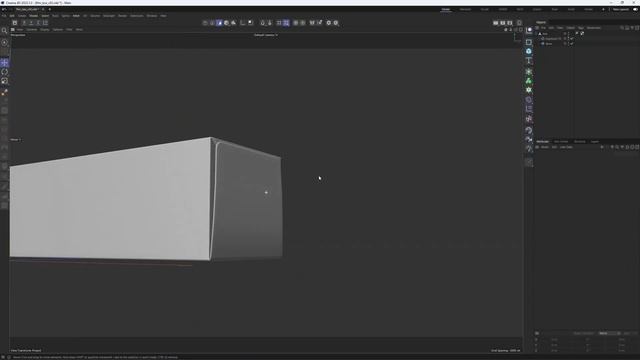
Task: Toggle the coordinate system button
Action: click(45, 23)
